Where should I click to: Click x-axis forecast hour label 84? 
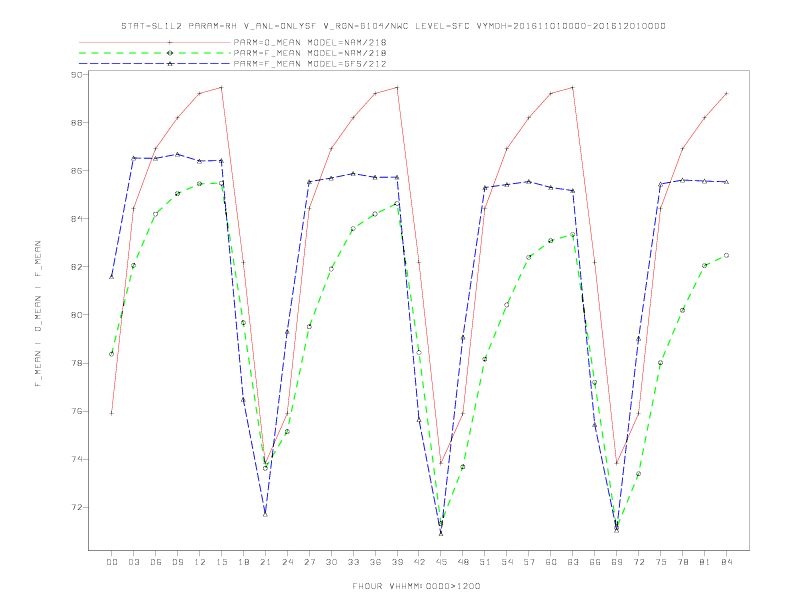(727, 562)
